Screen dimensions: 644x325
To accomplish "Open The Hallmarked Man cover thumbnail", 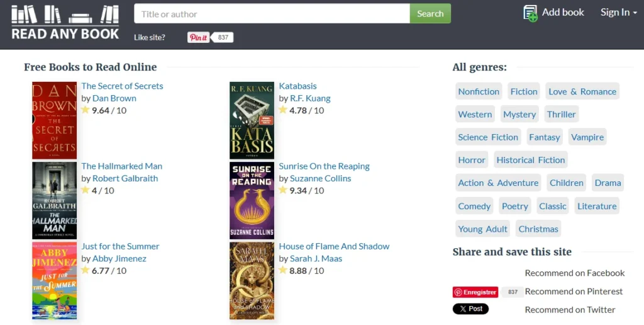I will [55, 200].
